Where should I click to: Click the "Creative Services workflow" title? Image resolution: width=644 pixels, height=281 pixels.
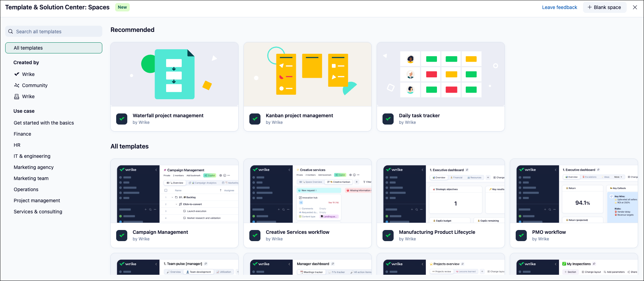pos(298,232)
